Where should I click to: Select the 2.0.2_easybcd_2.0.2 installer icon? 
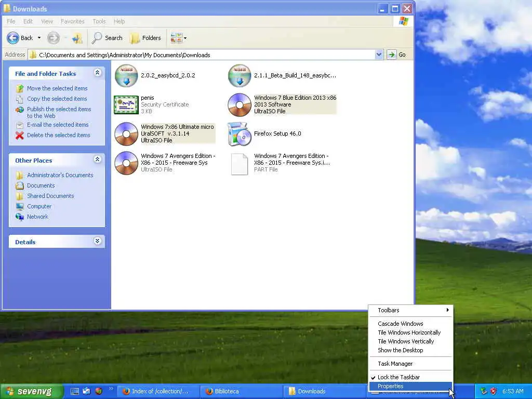(x=126, y=76)
